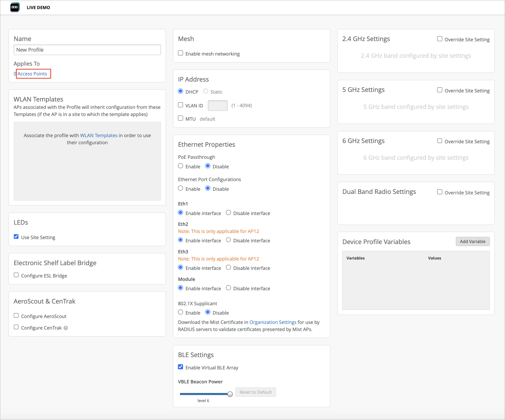This screenshot has width=505, height=420.
Task: Choose Disable interface for Eth1
Action: (x=228, y=213)
